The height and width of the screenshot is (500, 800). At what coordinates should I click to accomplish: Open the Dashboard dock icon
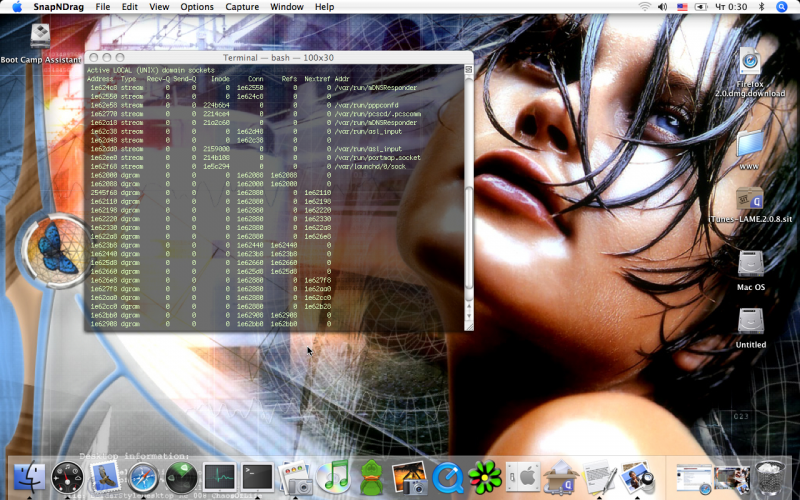pos(67,478)
